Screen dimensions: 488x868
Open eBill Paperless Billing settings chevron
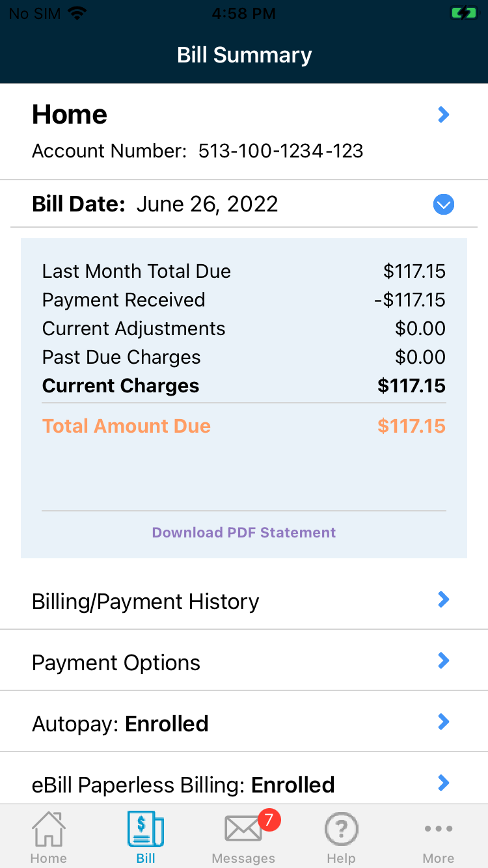pos(444,783)
